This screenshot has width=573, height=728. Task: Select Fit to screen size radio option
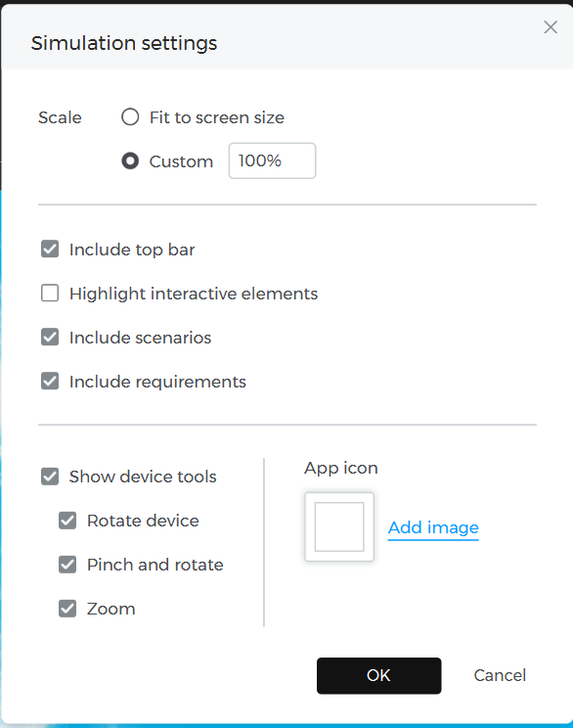(130, 117)
